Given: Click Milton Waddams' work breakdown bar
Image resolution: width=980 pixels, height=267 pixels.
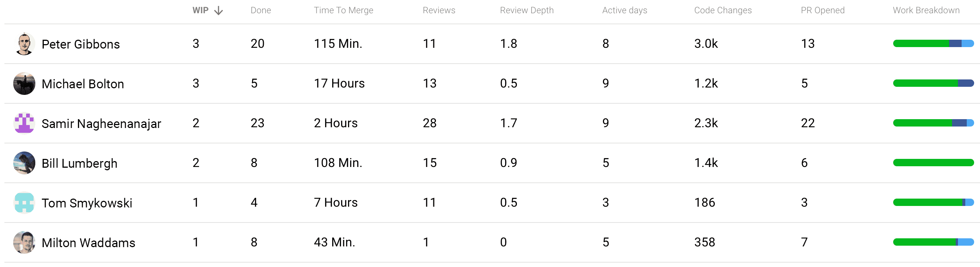Looking at the screenshot, I should coord(934,242).
